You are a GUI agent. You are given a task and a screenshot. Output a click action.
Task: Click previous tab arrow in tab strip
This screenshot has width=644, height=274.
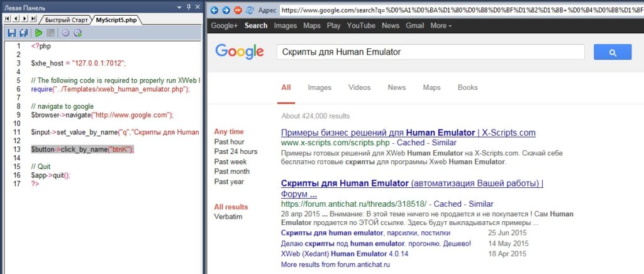pos(16,19)
